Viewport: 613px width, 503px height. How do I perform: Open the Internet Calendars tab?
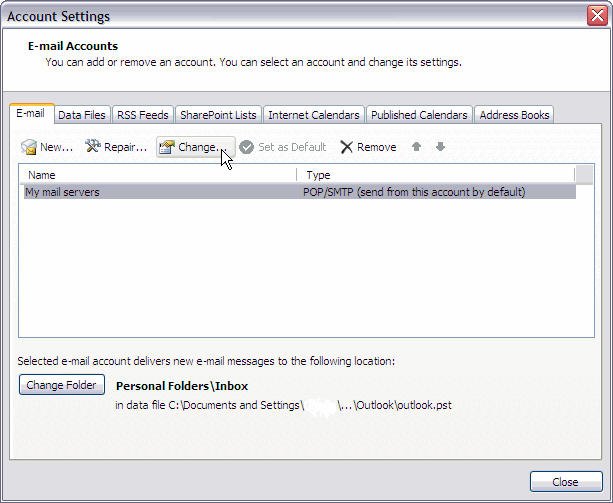(x=314, y=115)
